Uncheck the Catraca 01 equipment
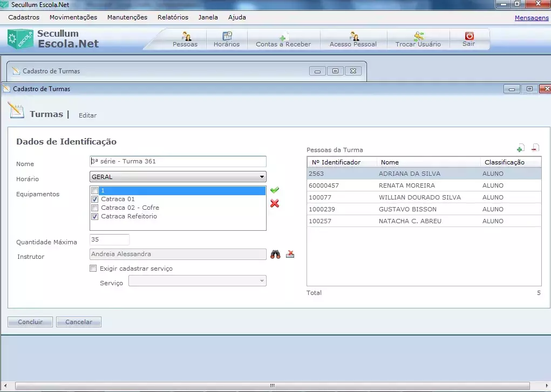 point(94,199)
